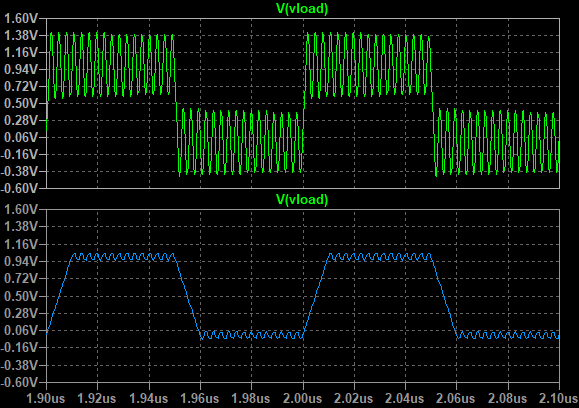This screenshot has height=408, width=579.
Task: Click 0.50V on the lower pane's vertical axis
Action: pos(21,296)
